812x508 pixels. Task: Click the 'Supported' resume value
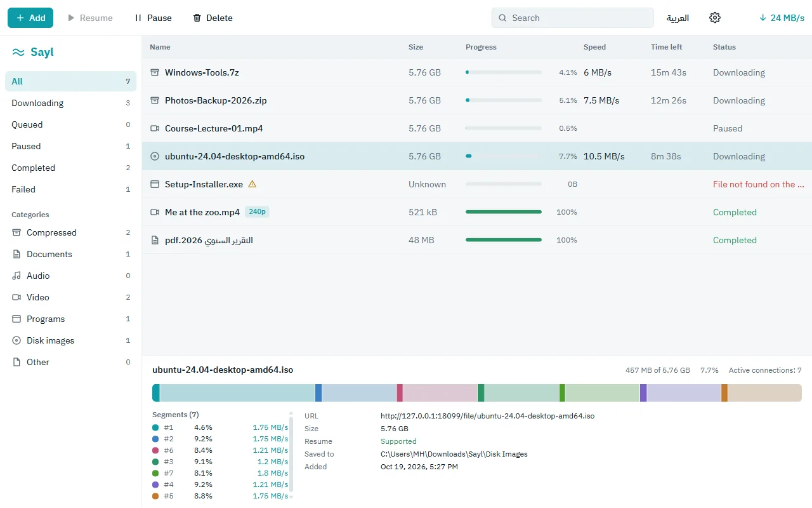(398, 441)
